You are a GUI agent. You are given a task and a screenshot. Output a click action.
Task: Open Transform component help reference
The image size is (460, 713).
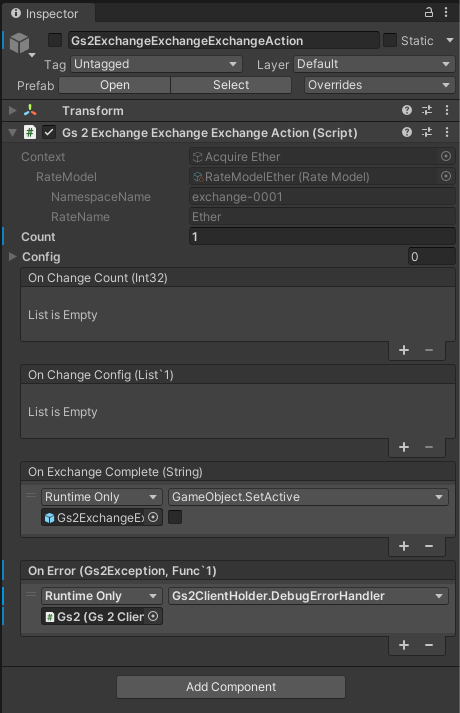tap(407, 110)
